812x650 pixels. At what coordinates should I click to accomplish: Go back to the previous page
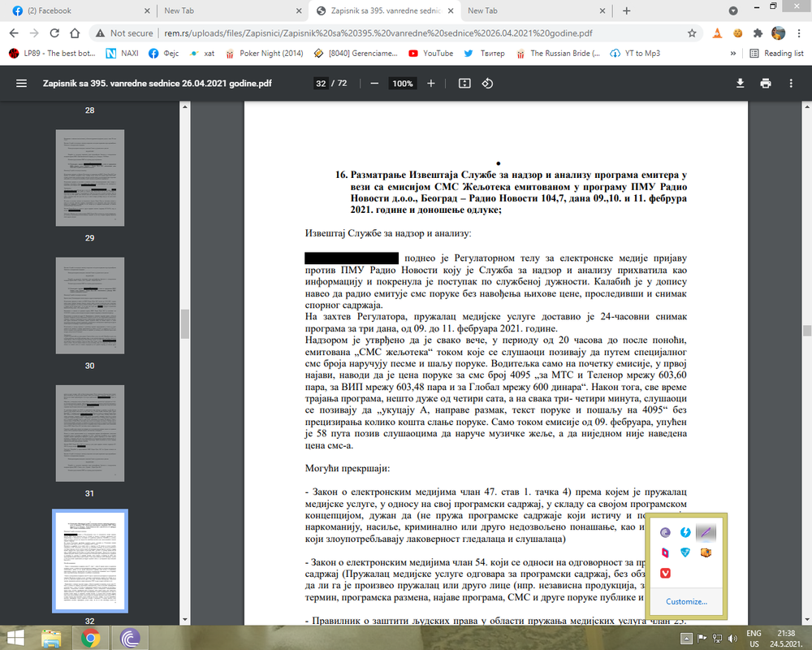pos(14,33)
